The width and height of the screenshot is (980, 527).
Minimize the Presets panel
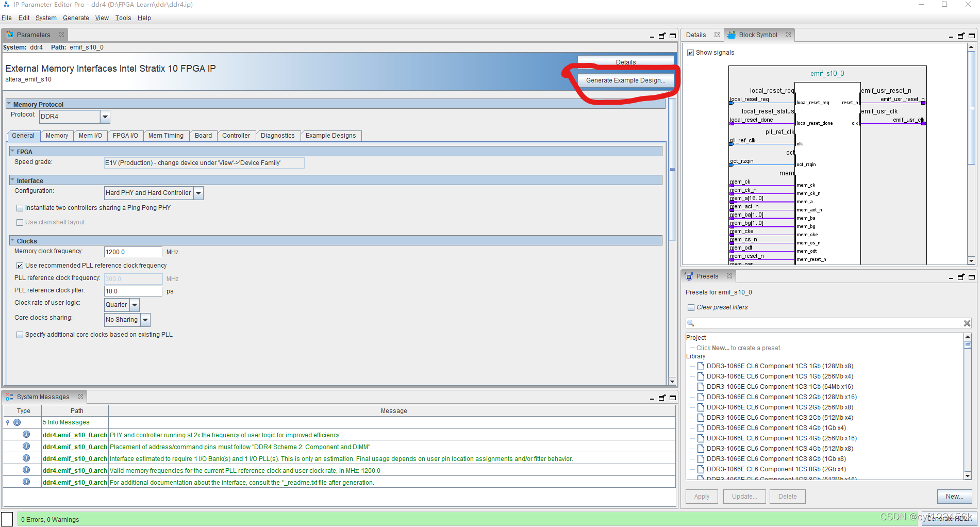tap(951, 277)
